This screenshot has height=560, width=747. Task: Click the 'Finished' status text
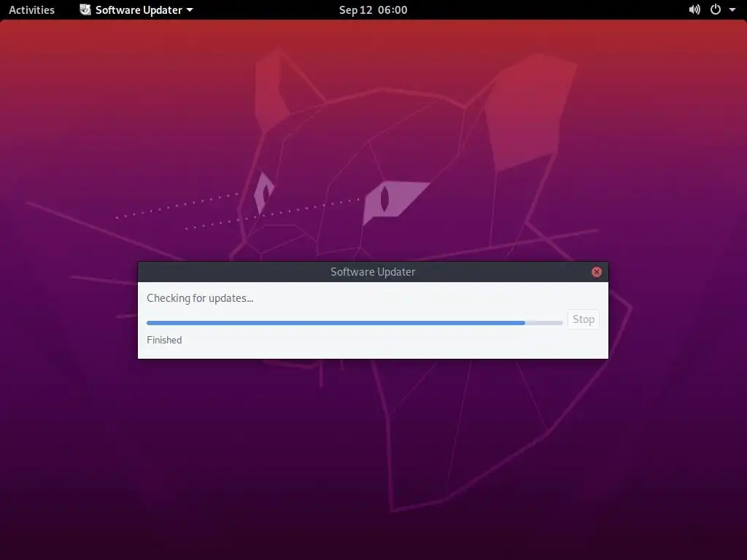click(x=164, y=340)
